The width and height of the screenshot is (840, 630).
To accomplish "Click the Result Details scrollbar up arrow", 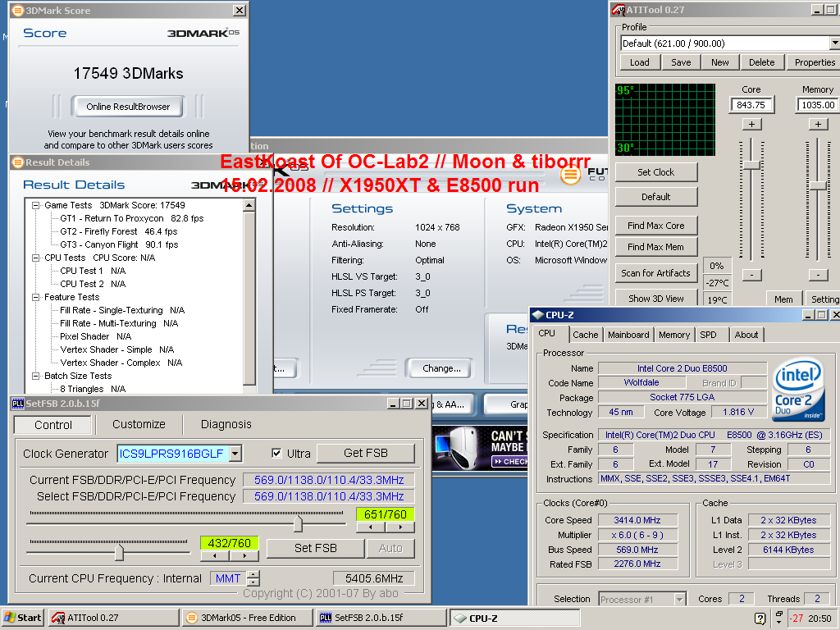I will pos(249,206).
